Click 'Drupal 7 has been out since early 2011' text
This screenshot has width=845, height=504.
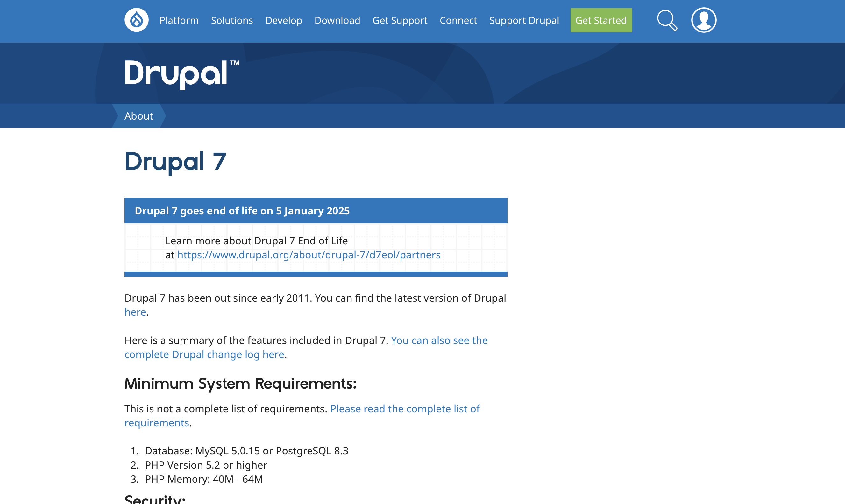click(218, 298)
